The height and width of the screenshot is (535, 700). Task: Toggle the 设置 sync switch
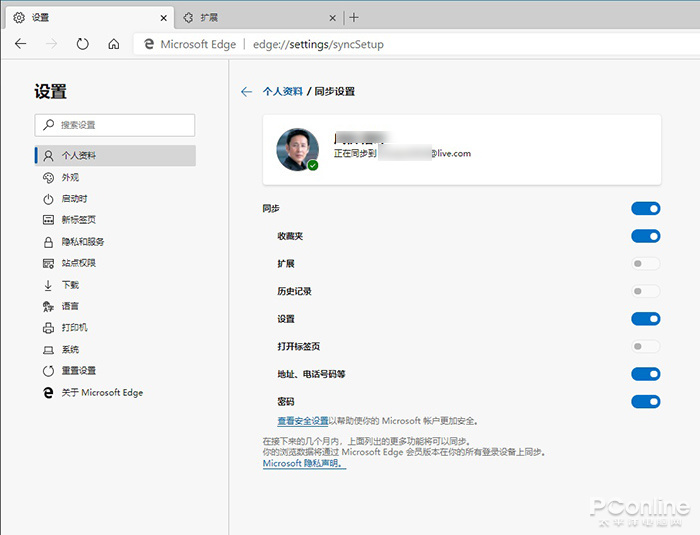point(646,319)
